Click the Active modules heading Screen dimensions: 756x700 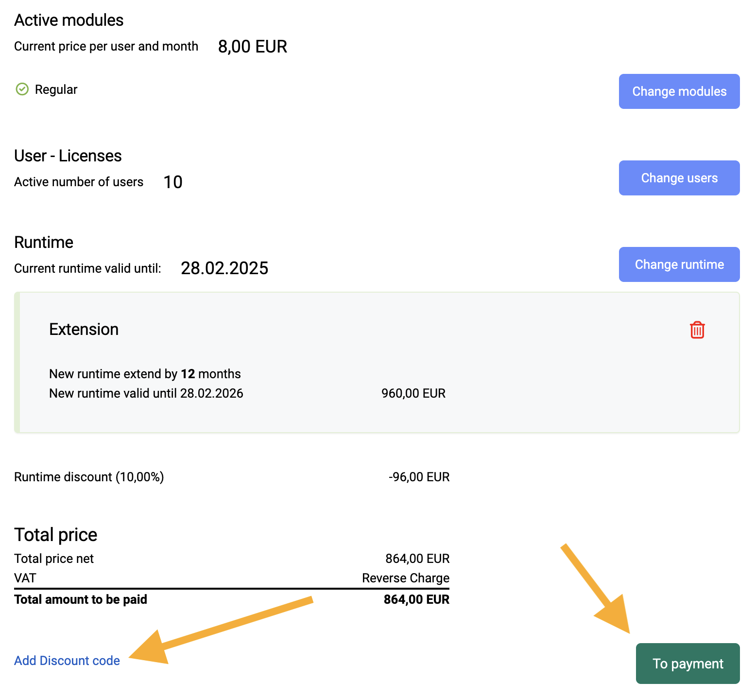pos(69,20)
